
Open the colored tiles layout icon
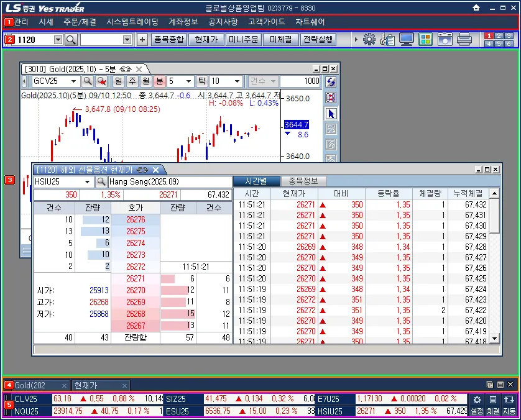click(425, 40)
